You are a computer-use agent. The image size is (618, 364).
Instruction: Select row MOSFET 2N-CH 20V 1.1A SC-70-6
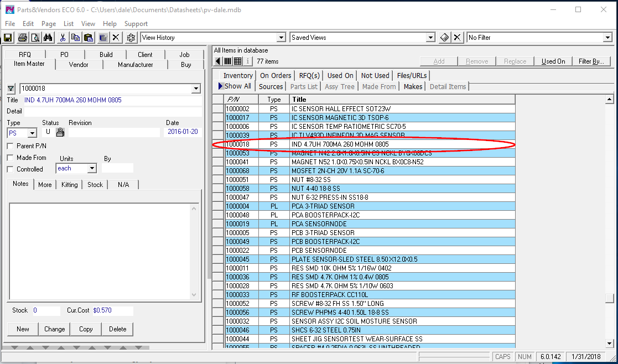[370, 171]
